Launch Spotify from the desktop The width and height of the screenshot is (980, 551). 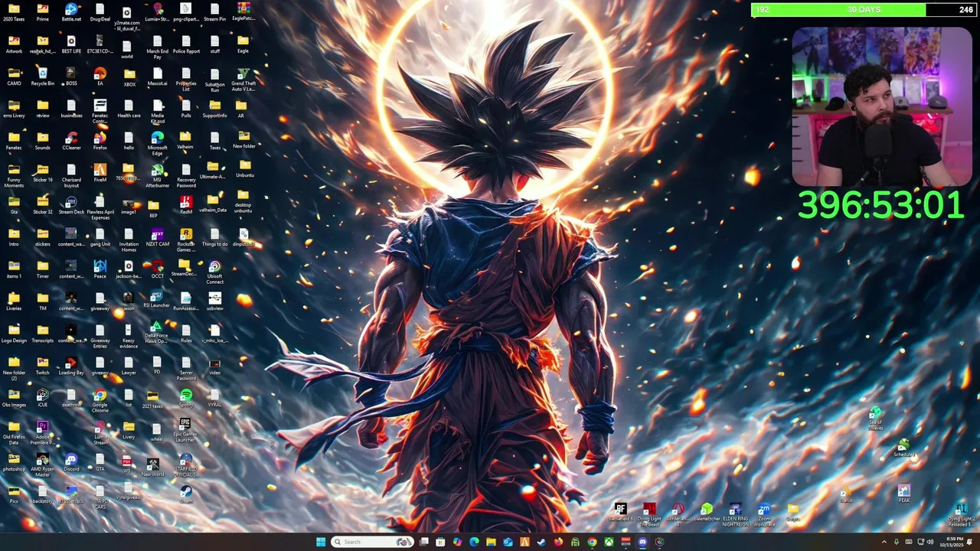pyautogui.click(x=186, y=397)
